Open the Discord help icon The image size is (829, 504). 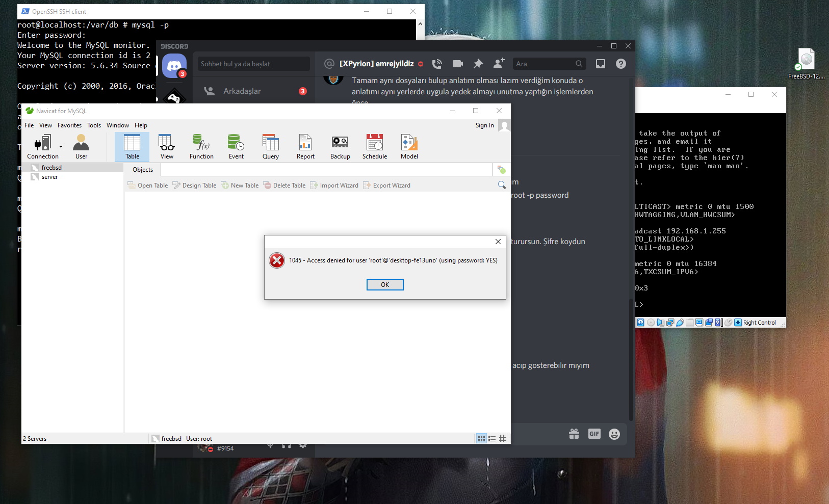click(620, 64)
